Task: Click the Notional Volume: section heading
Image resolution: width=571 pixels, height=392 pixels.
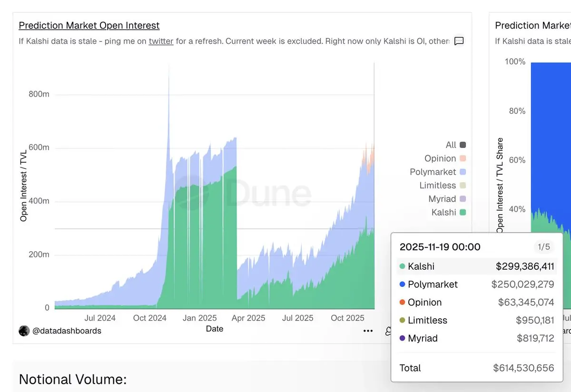Action: pos(73,380)
